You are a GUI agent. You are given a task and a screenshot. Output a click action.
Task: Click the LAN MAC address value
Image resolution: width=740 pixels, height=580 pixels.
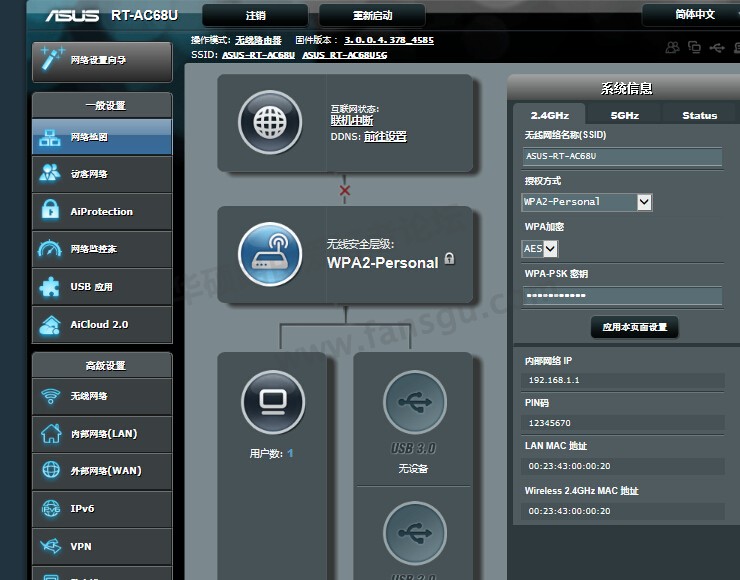point(569,466)
